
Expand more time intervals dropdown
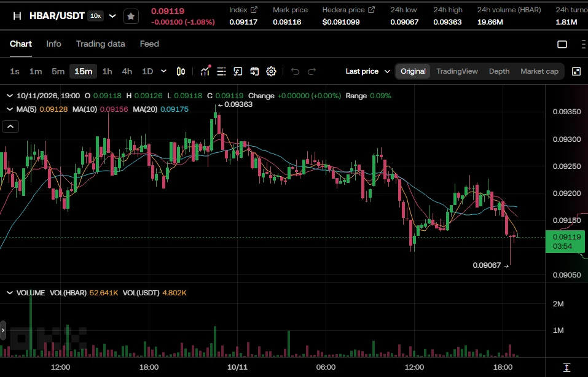pos(163,71)
